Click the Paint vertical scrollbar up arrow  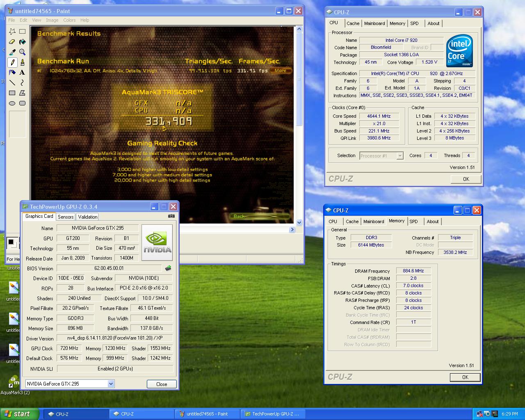point(299,29)
